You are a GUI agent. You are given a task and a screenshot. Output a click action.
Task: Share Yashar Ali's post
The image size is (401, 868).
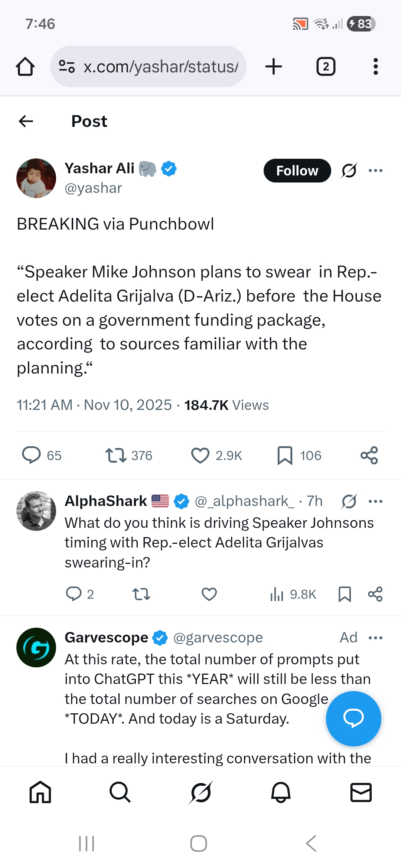click(x=369, y=456)
